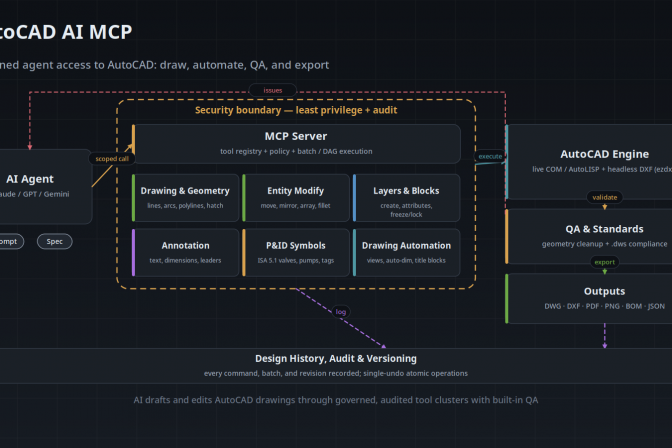The height and width of the screenshot is (448, 672).
Task: Click the AutoCAD AI MCP title
Action: (64, 32)
